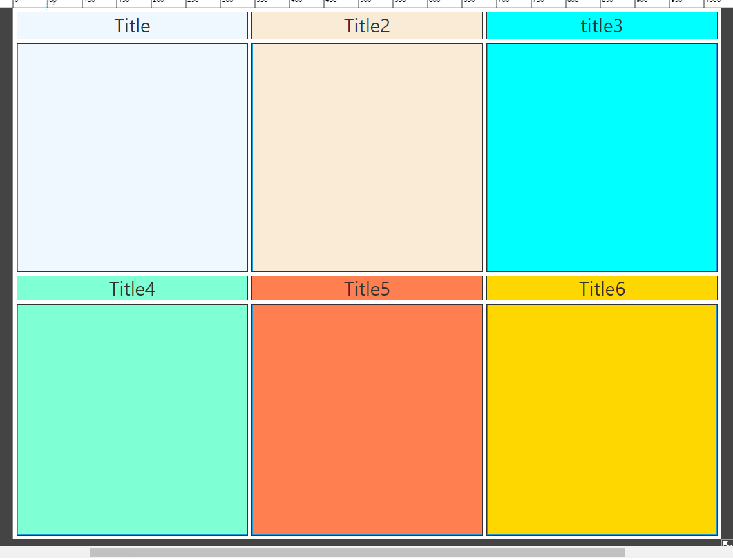Select the "Title" panel header
Viewport: 733px width, 560px height.
131,26
